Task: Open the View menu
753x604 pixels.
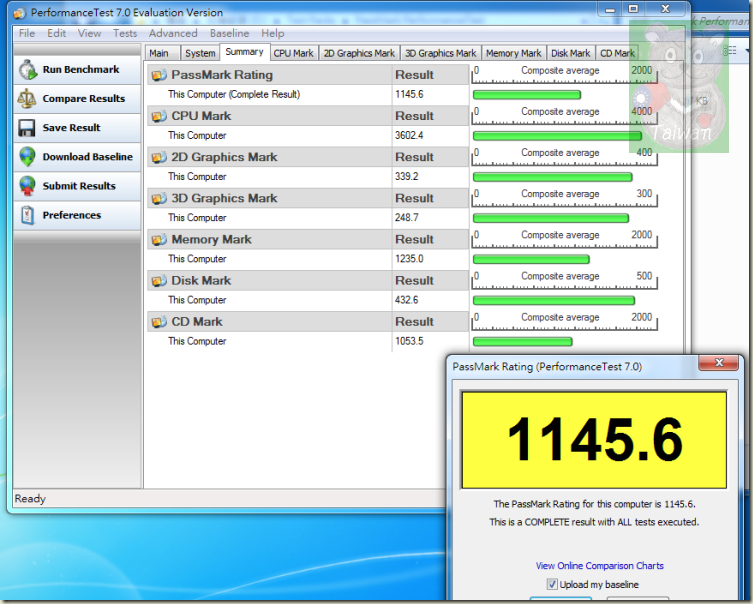Action: [x=89, y=33]
